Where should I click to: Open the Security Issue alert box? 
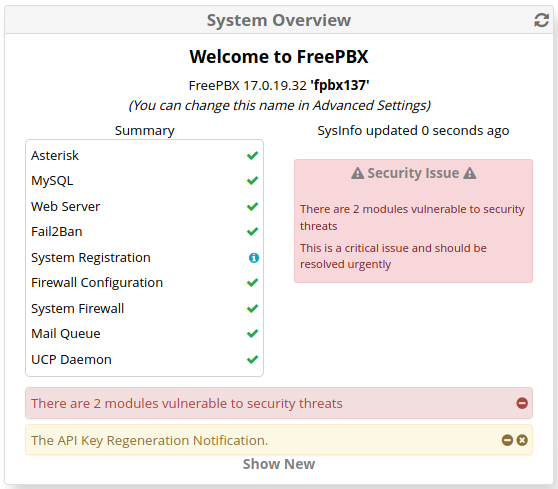click(x=413, y=221)
